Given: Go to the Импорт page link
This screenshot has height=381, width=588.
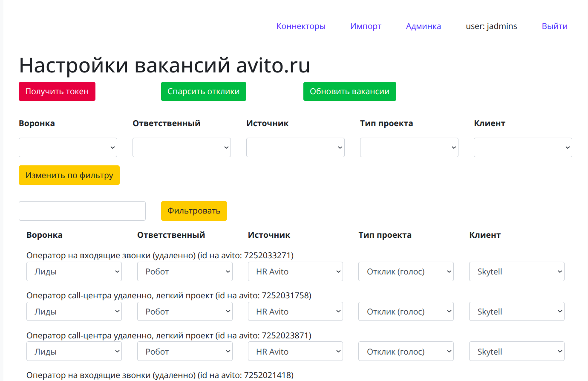Looking at the screenshot, I should pyautogui.click(x=366, y=26).
